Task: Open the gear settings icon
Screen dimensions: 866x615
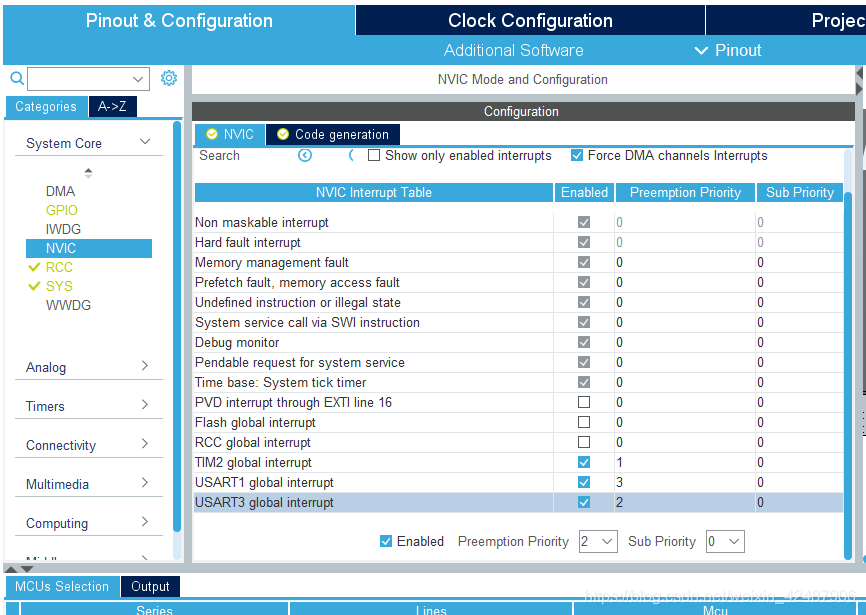Action: 169,78
